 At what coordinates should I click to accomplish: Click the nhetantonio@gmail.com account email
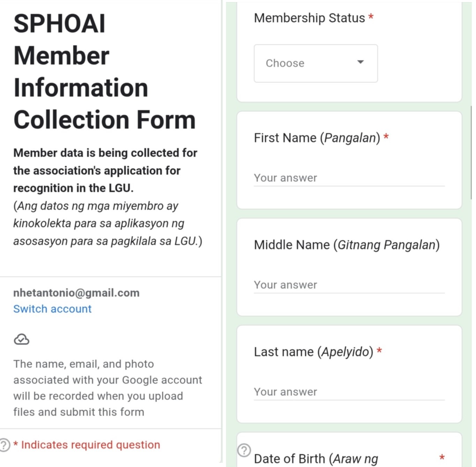coord(76,293)
